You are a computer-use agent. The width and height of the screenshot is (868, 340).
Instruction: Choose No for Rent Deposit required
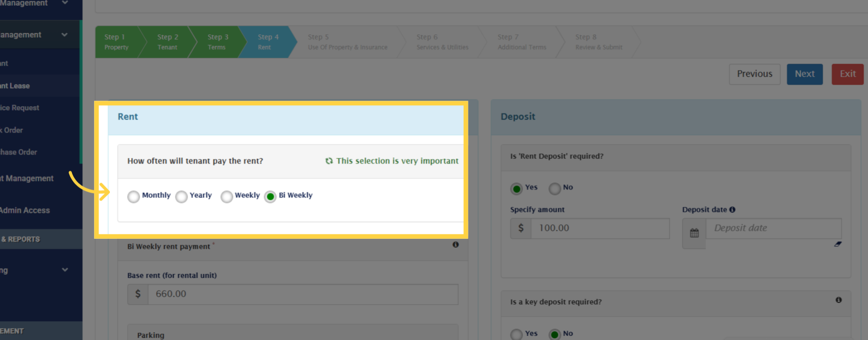point(555,189)
